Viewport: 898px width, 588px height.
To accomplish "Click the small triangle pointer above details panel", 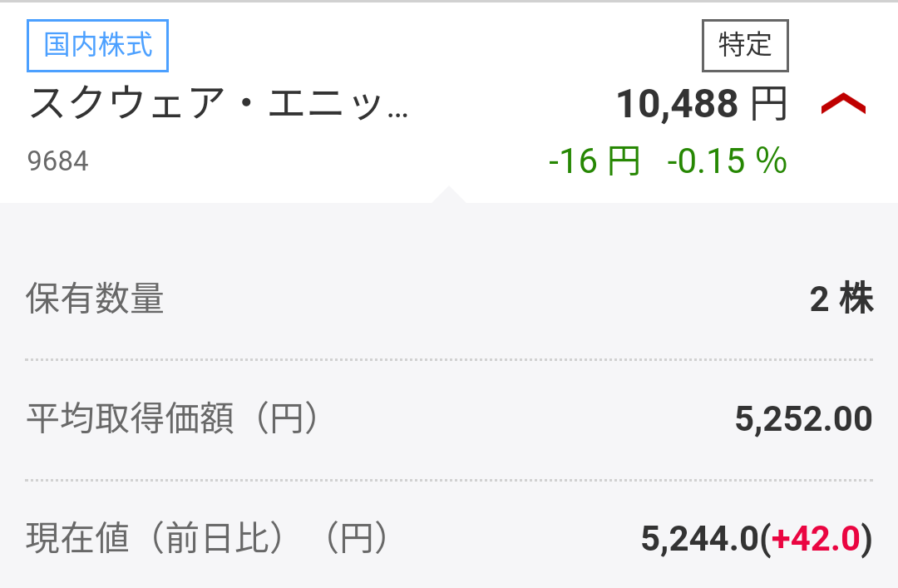I will [x=449, y=195].
